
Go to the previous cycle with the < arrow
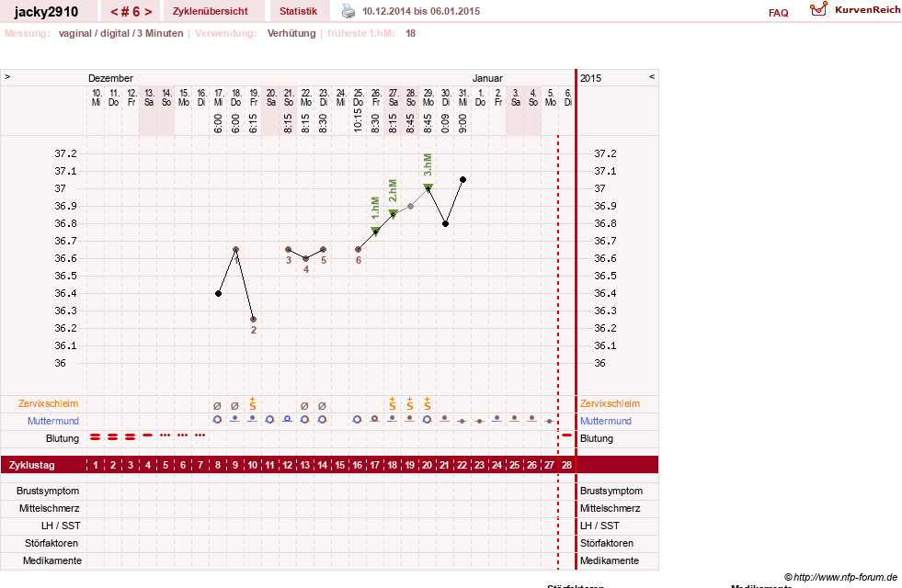click(115, 12)
